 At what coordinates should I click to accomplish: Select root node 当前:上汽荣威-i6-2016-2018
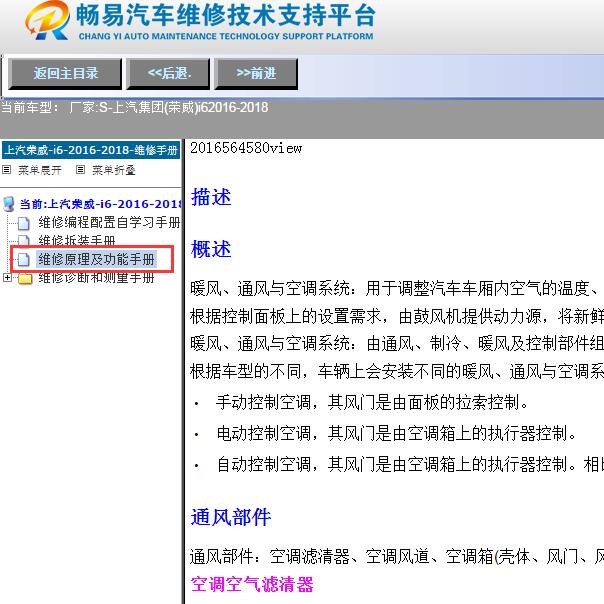[x=101, y=204]
